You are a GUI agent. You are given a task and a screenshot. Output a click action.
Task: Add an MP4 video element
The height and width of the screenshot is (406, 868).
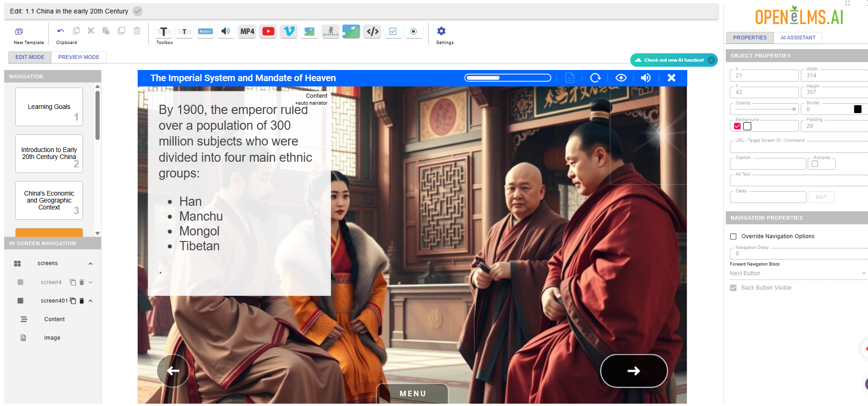247,32
